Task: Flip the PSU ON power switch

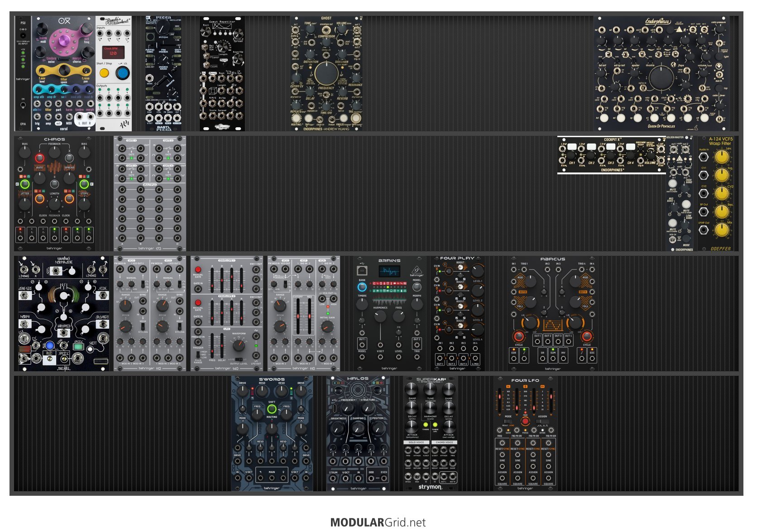Action: 23,105
